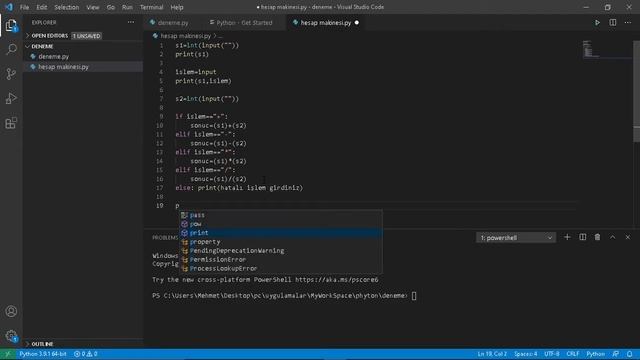640x360 pixels.
Task: Click the unsaved dot on hesap makinesi.py tab
Action: point(357,23)
